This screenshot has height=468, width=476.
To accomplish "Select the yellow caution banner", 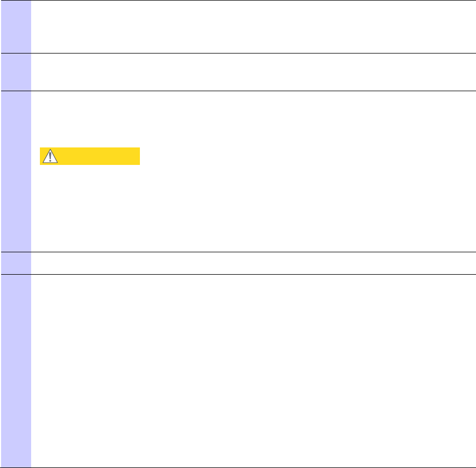I will tap(90, 156).
